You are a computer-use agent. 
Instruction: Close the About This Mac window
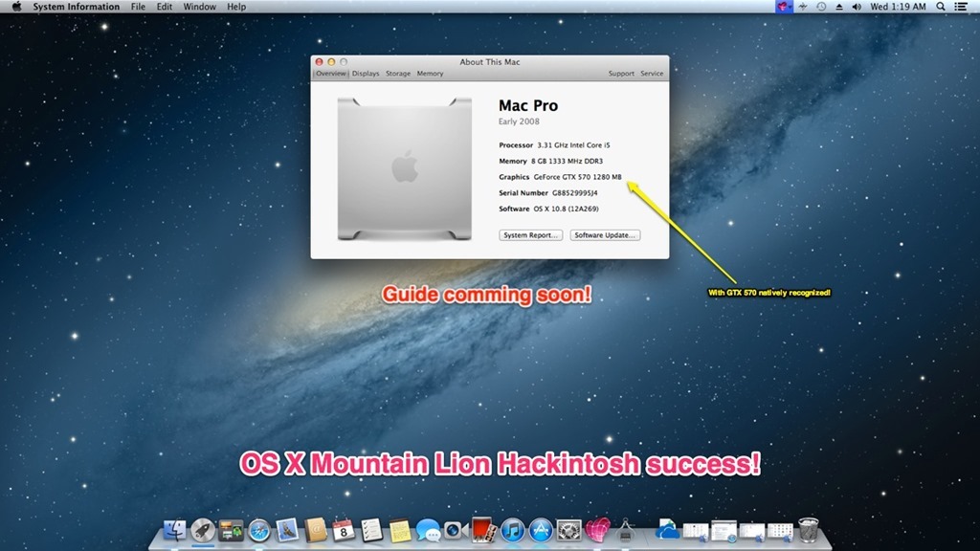pyautogui.click(x=319, y=62)
